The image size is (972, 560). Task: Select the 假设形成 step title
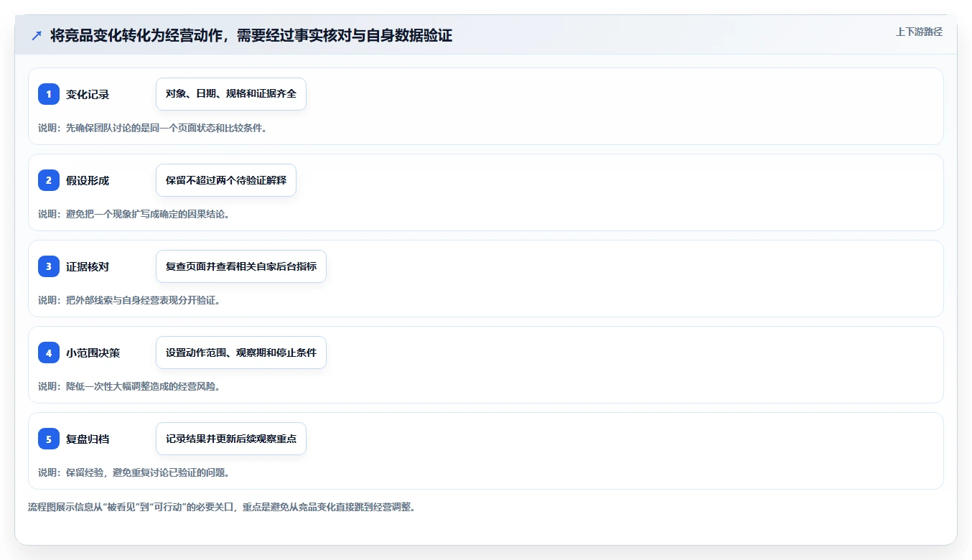pos(88,180)
